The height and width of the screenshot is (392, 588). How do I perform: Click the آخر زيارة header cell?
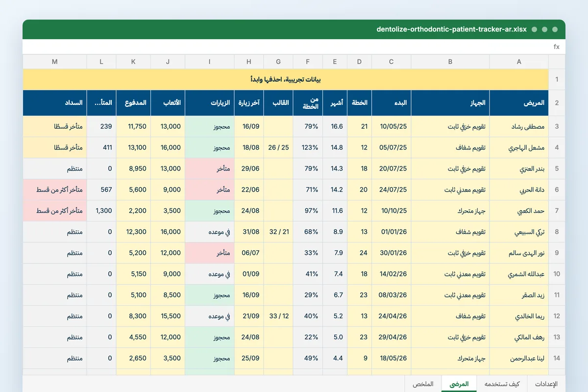(249, 103)
